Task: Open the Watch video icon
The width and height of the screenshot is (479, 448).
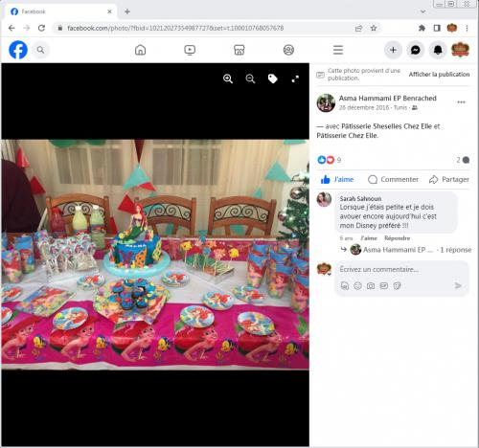Action: point(190,50)
